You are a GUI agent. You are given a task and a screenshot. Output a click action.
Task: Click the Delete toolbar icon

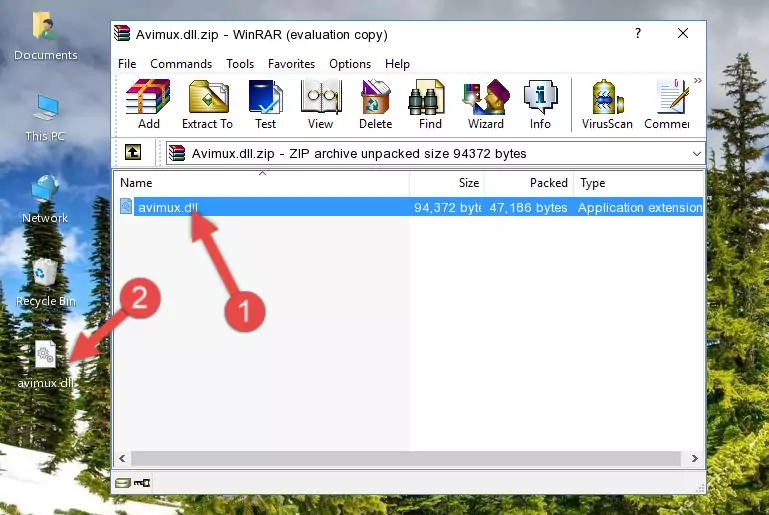pyautogui.click(x=376, y=104)
